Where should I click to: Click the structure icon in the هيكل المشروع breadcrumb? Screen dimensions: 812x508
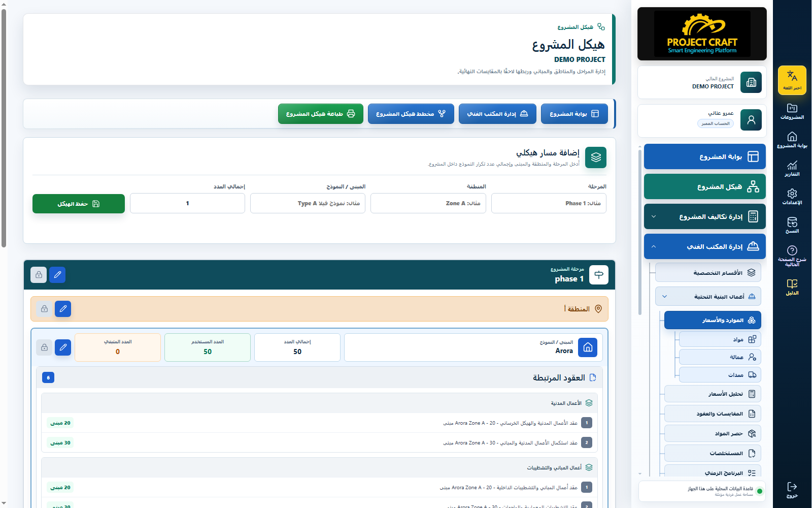(x=601, y=27)
